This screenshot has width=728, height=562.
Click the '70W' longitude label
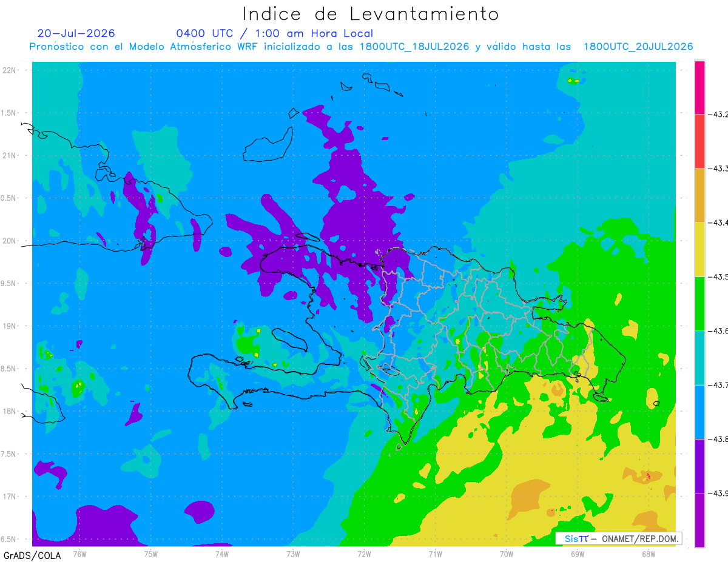tap(506, 554)
